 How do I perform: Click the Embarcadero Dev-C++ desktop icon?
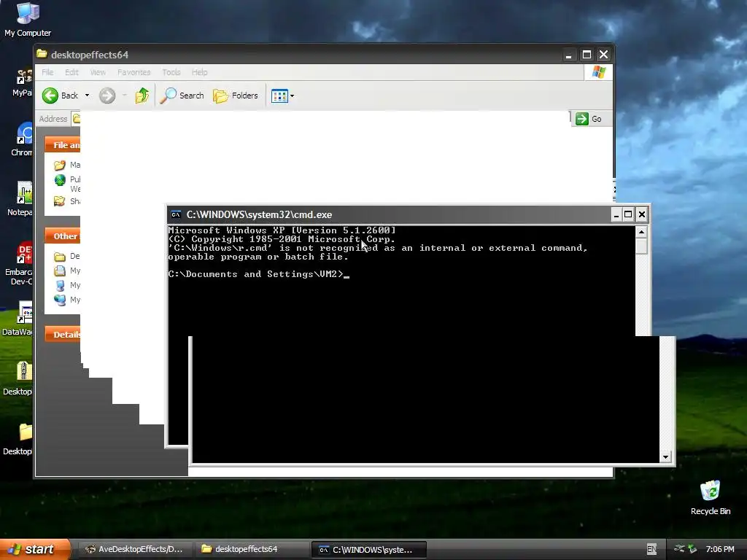pyautogui.click(x=18, y=264)
